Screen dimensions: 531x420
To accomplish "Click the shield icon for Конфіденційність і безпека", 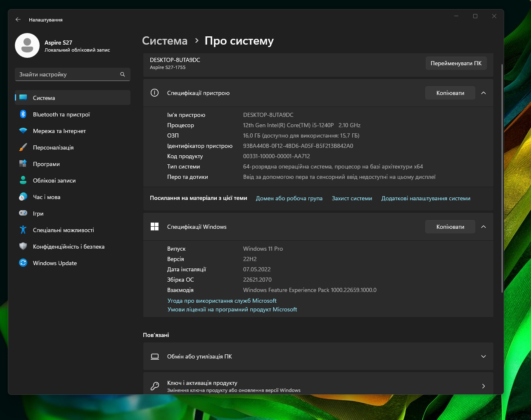I will [23, 247].
